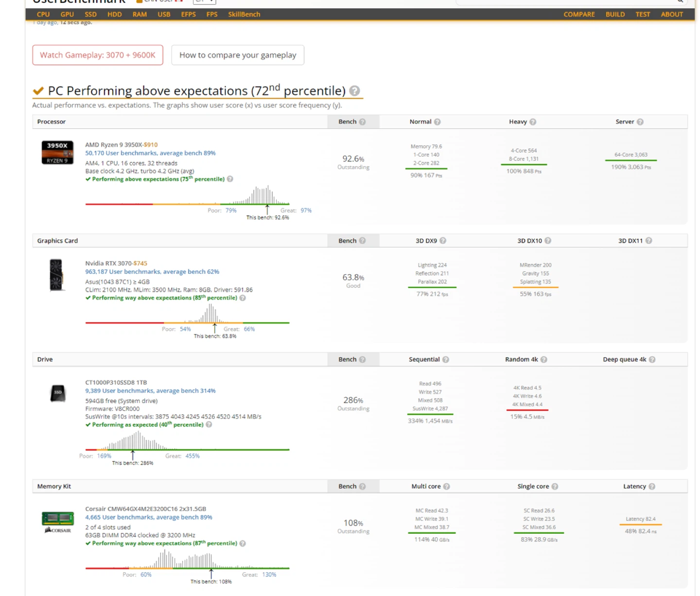Click drive Poor 169% link
Image resolution: width=700 pixels, height=596 pixels.
click(x=104, y=456)
